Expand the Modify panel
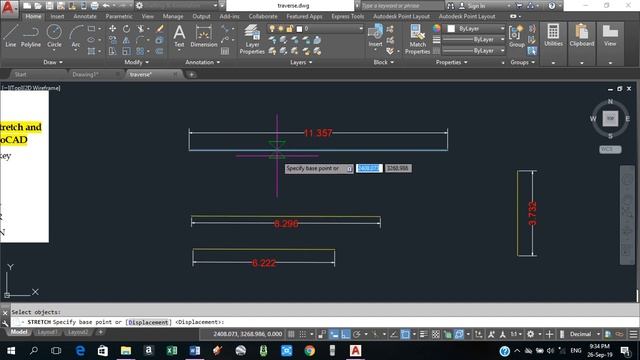Image resolution: width=640 pixels, height=360 pixels. (137, 62)
